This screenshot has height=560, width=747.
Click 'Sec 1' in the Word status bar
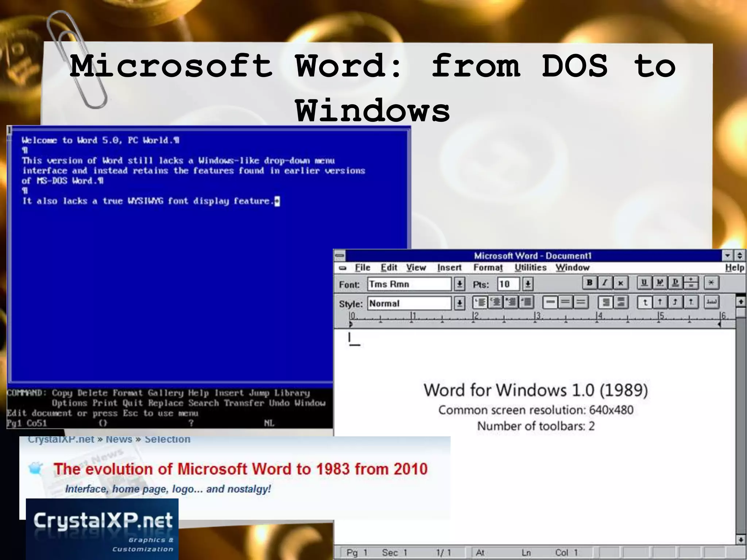click(395, 553)
